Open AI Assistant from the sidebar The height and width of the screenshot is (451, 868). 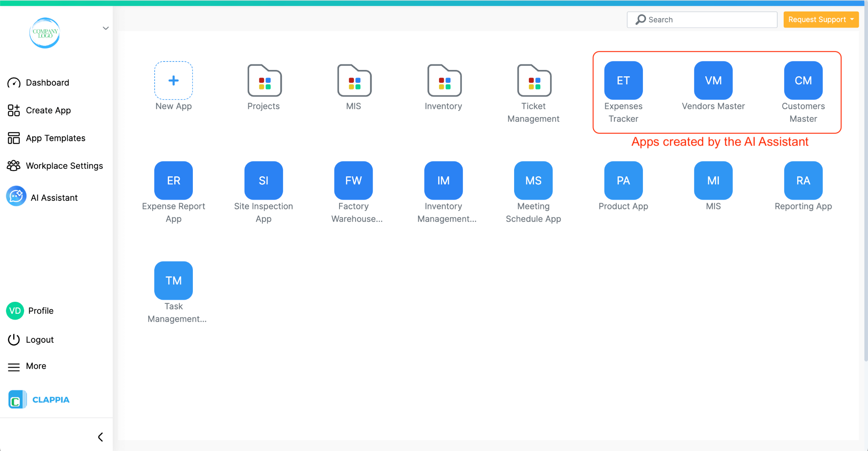click(x=53, y=197)
